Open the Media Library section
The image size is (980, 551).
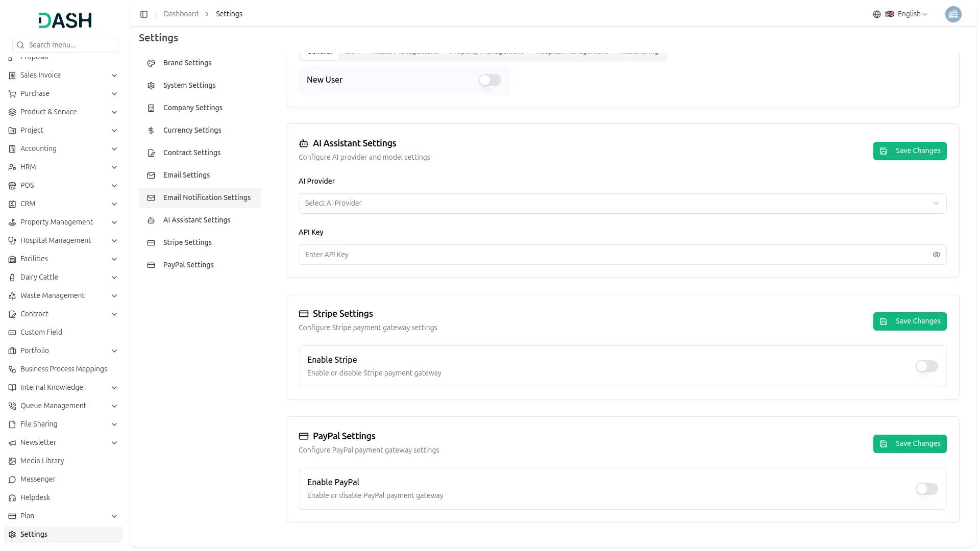(x=41, y=461)
